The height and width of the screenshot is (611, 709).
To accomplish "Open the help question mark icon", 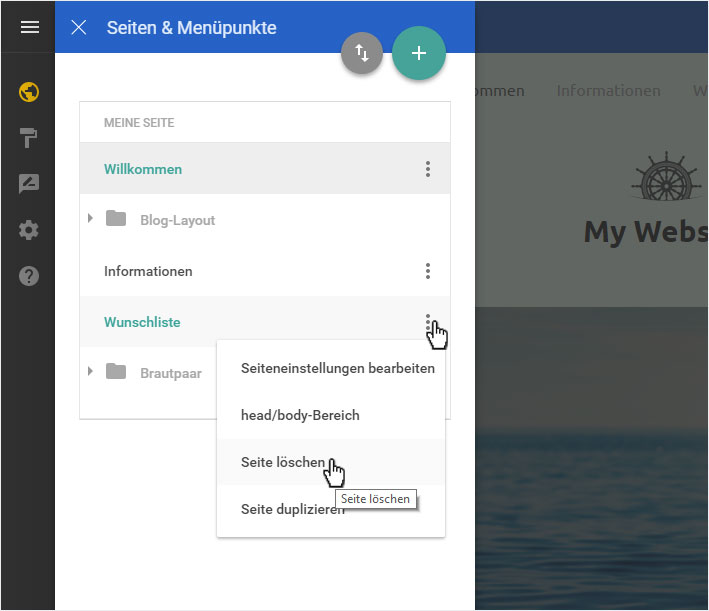I will [x=29, y=276].
